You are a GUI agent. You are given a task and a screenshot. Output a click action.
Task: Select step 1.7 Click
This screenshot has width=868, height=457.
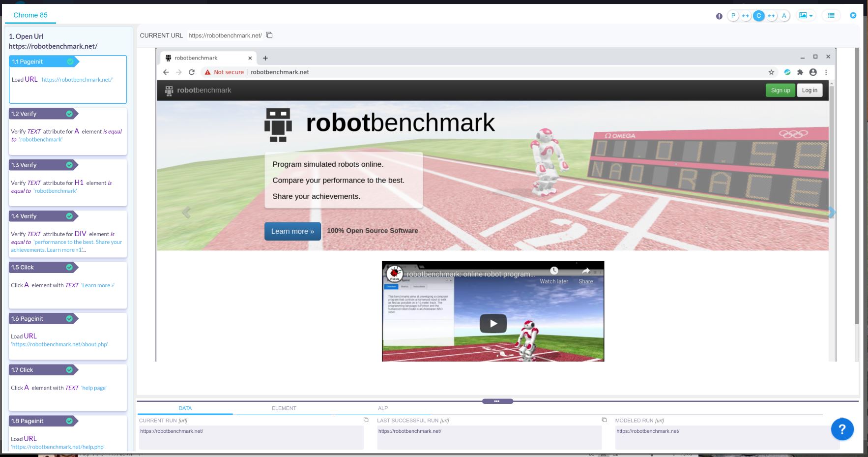click(68, 387)
